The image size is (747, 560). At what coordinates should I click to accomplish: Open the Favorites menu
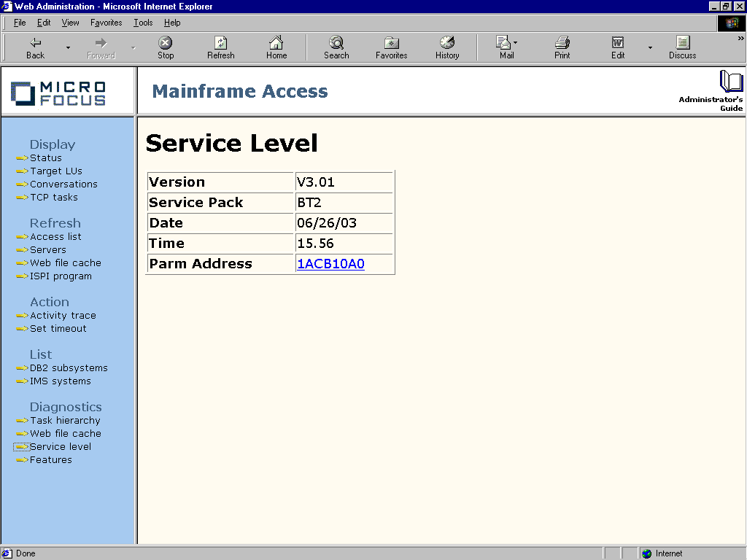[x=106, y=23]
